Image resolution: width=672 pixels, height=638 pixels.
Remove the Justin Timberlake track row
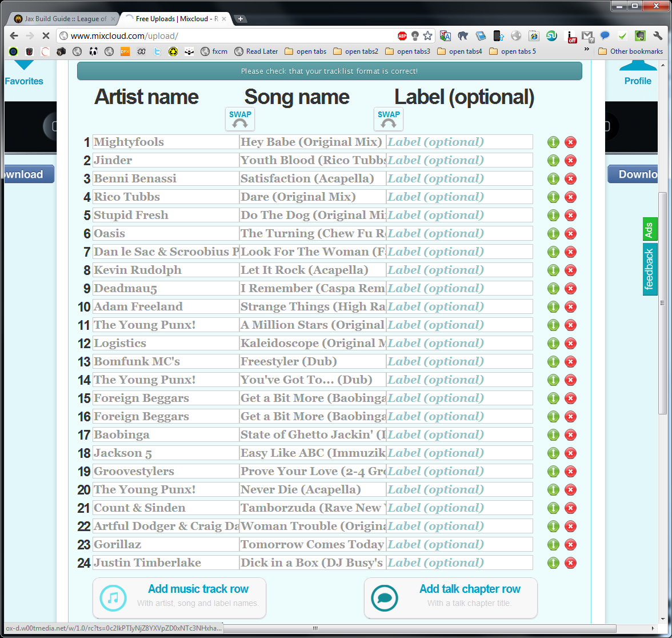point(570,563)
